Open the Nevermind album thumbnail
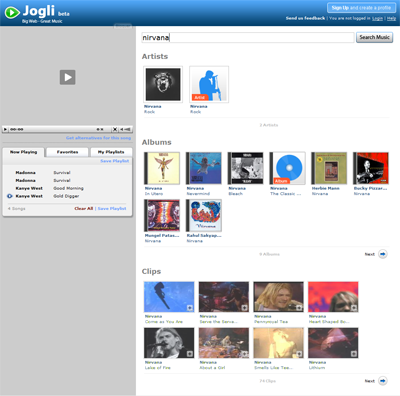 tap(204, 168)
